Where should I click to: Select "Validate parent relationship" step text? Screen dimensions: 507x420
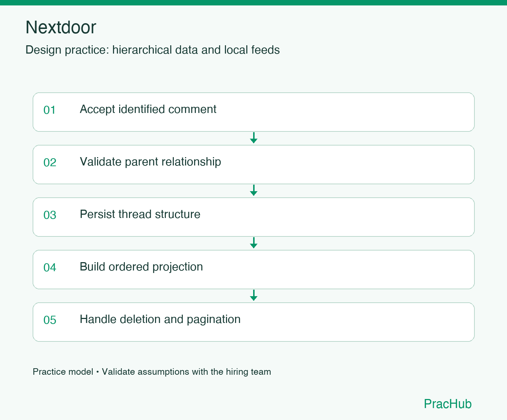pyautogui.click(x=150, y=162)
